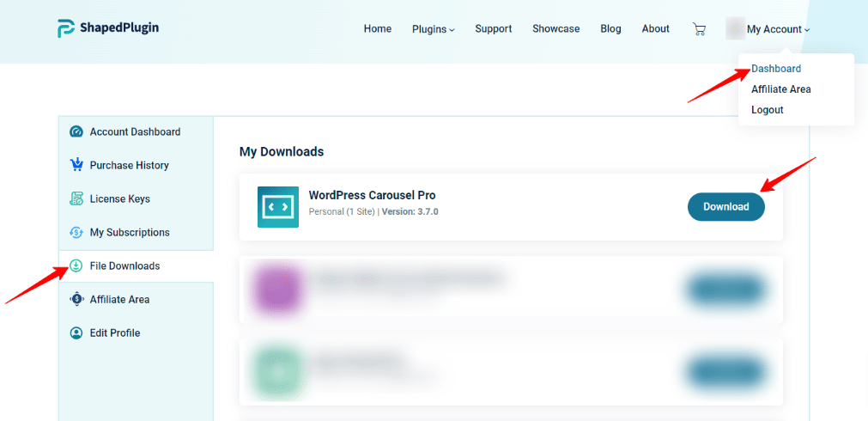Select Dashboard from account menu

point(775,69)
